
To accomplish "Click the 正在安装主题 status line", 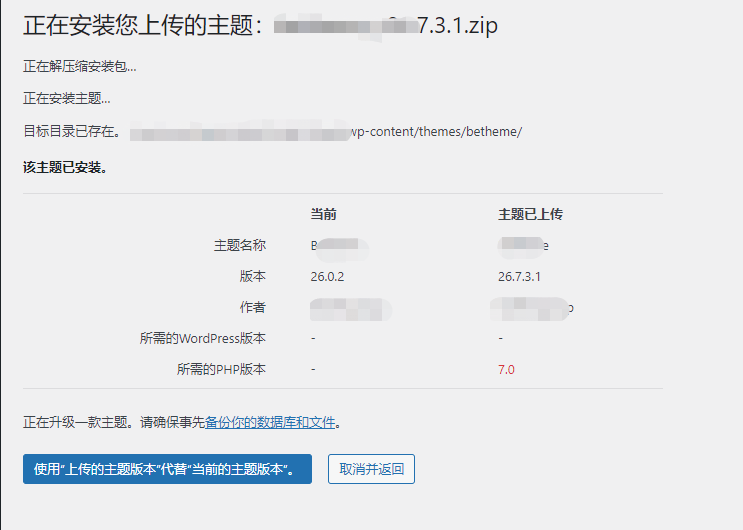I will [67, 98].
